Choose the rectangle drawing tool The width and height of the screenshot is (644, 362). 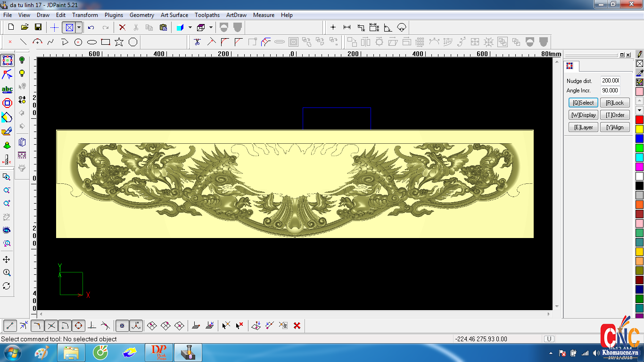(106, 42)
